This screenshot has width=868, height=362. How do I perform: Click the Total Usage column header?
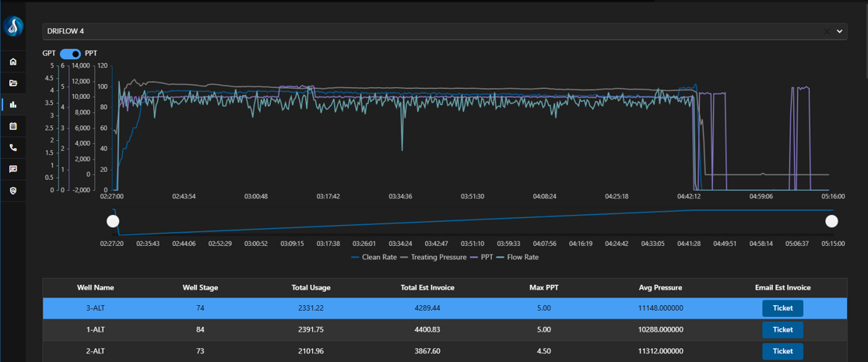pos(311,287)
